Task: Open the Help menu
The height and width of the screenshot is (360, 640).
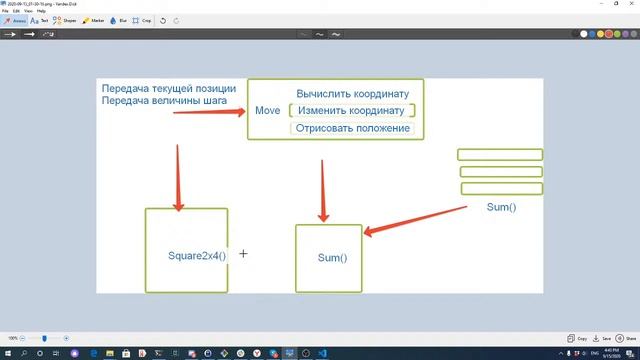Action: pyautogui.click(x=41, y=11)
